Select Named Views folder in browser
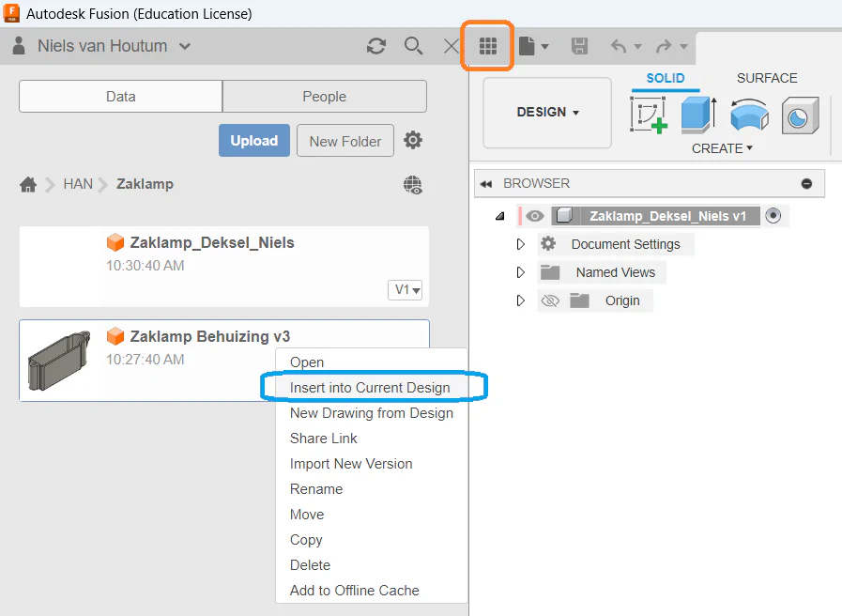The image size is (842, 616). coord(616,272)
